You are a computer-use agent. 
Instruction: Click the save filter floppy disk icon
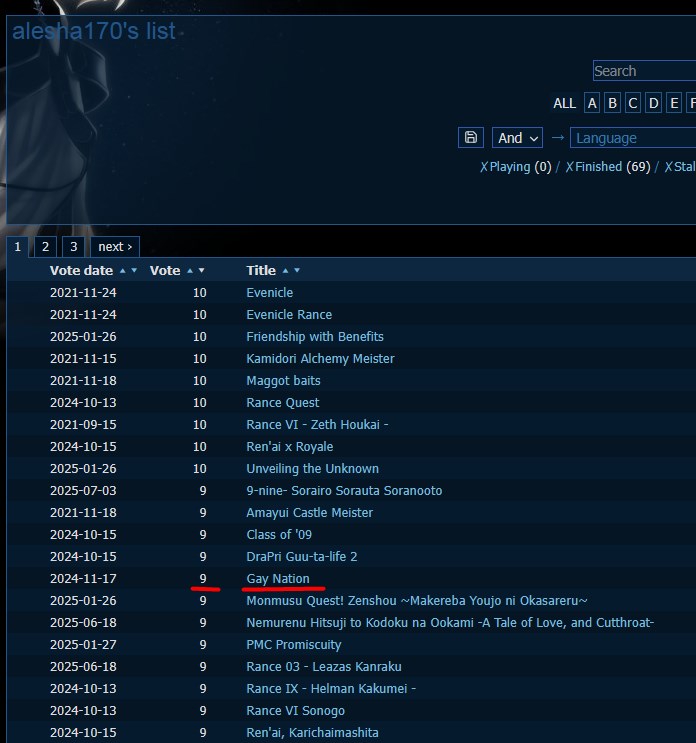(x=470, y=137)
